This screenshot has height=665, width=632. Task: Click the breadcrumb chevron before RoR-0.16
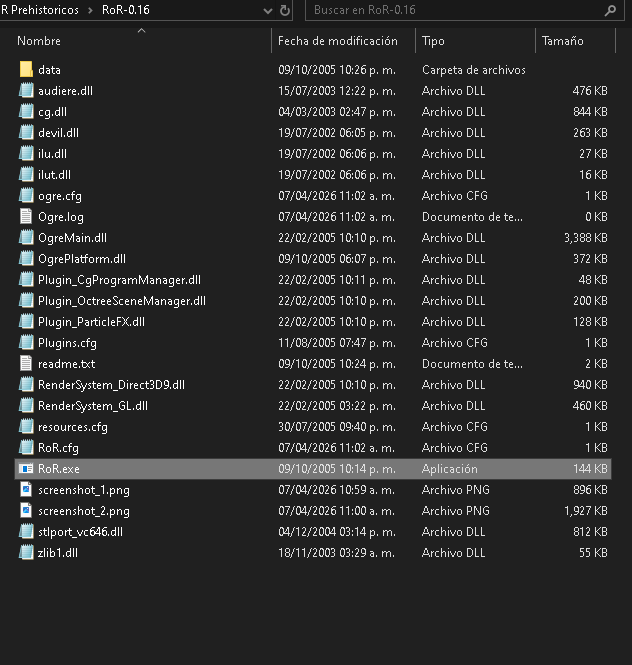pos(93,11)
